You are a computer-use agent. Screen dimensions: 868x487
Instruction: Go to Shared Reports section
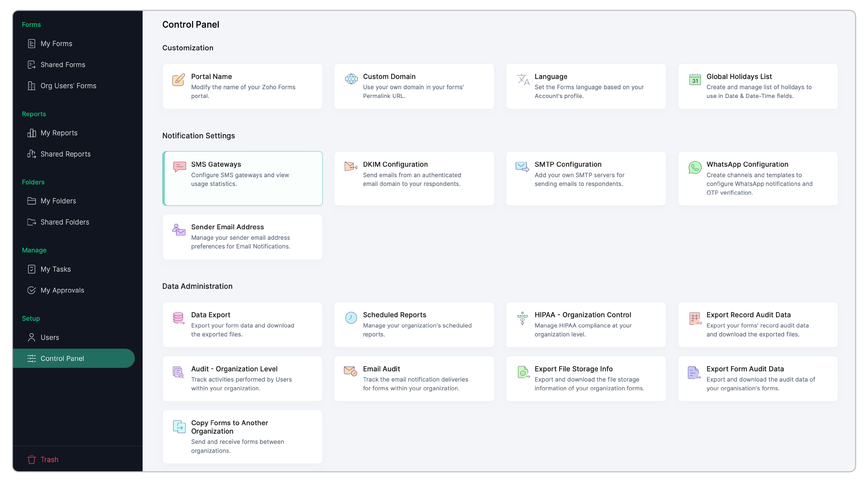(x=65, y=154)
